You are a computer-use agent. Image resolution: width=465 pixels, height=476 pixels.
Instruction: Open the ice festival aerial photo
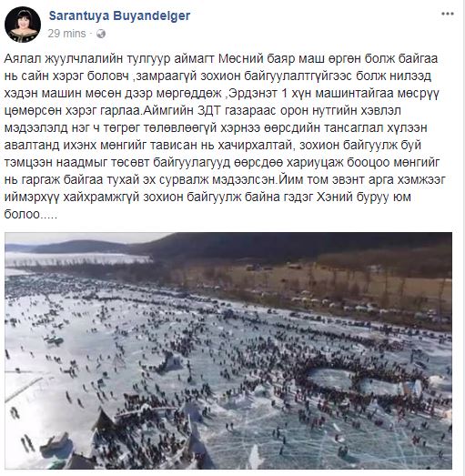(x=228, y=350)
